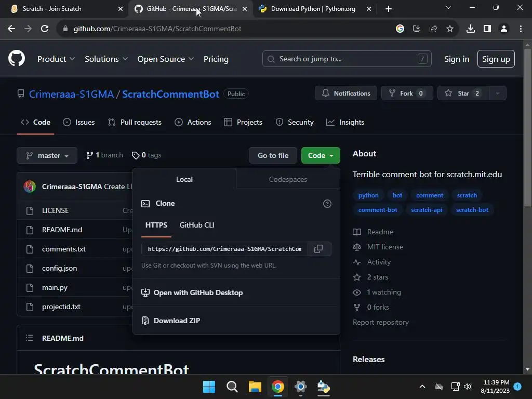This screenshot has height=399, width=532.
Task: View site information via the lock icon
Action: (x=65, y=29)
